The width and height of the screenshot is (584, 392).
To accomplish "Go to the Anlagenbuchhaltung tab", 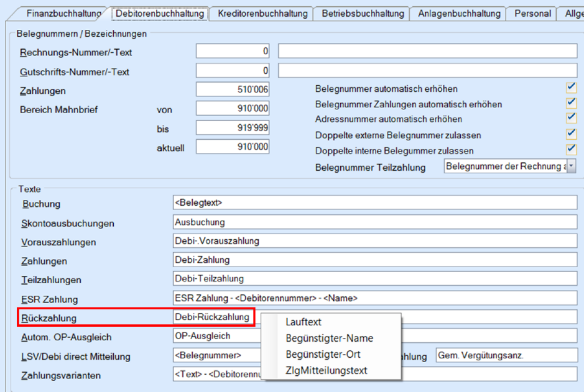I will pos(459,13).
